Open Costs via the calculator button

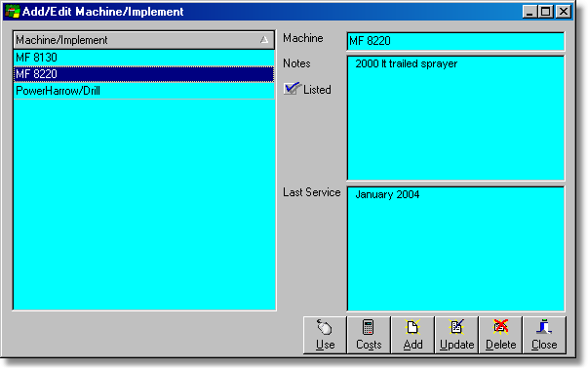pos(369,335)
